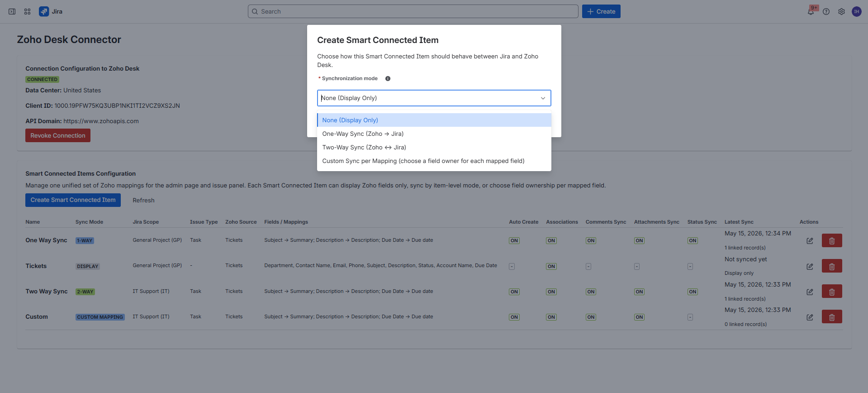
Task: Click 'General Project (GP)' in One Way Sync row
Action: point(157,240)
